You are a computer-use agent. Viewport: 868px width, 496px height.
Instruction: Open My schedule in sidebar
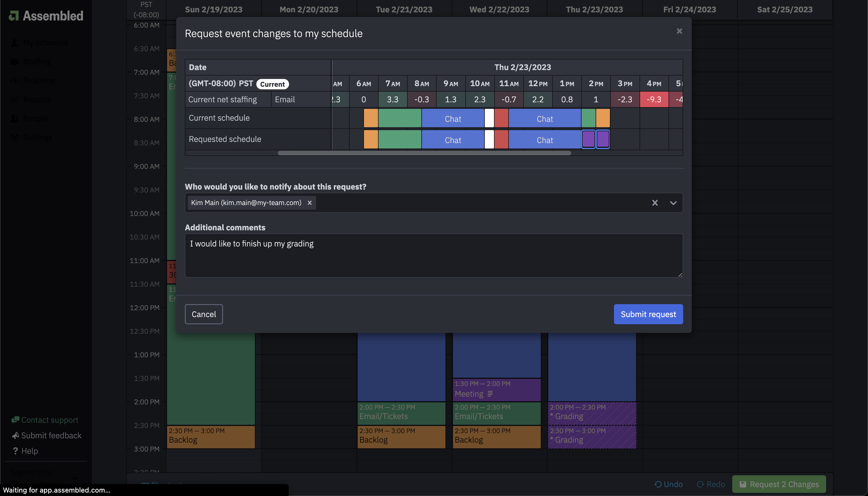46,43
